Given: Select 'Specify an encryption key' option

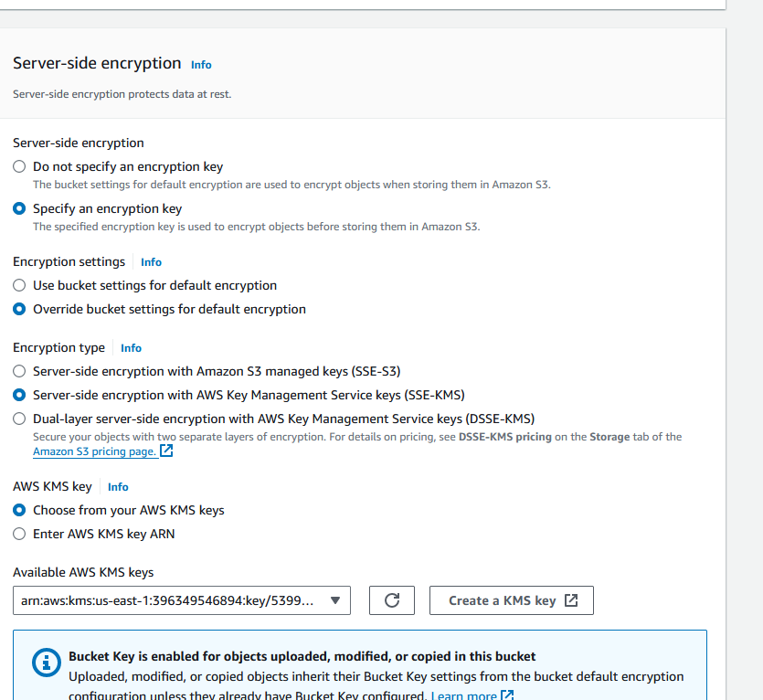Looking at the screenshot, I should coord(19,209).
